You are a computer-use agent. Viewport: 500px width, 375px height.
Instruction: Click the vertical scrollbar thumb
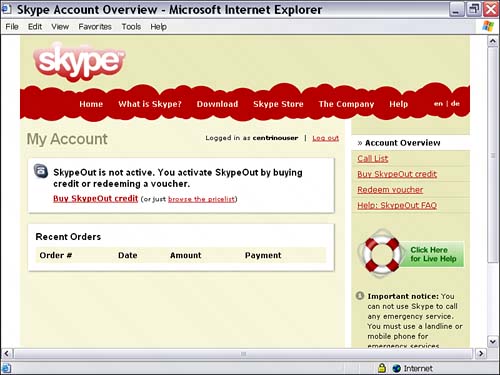coord(493,155)
